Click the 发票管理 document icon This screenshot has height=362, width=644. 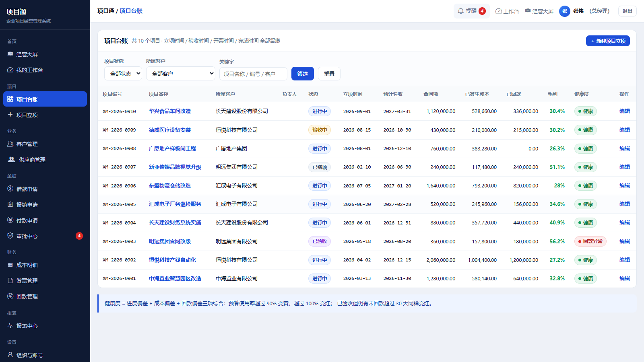tap(10, 281)
